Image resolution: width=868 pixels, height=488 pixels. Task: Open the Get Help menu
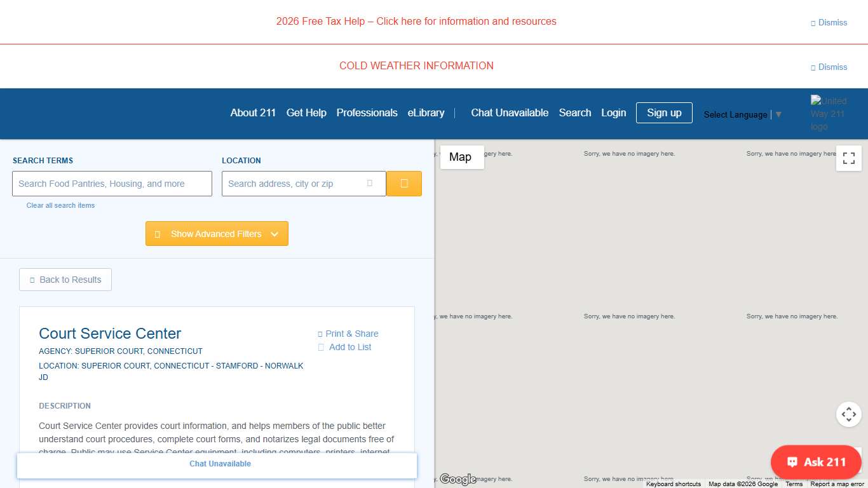point(306,112)
